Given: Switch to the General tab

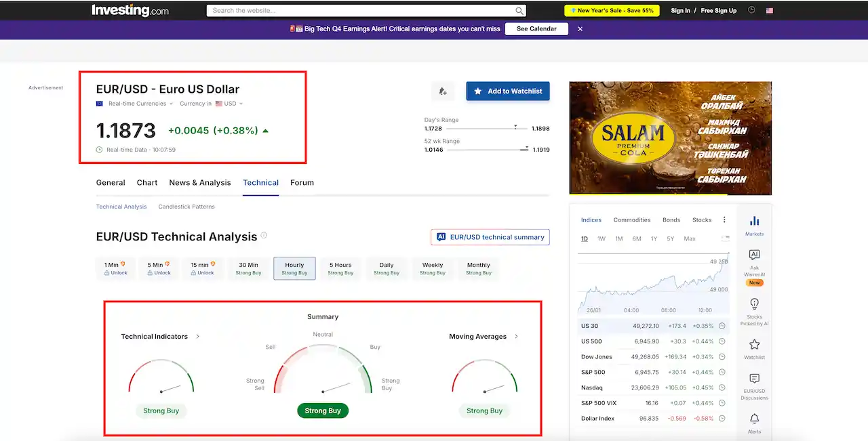Looking at the screenshot, I should [111, 182].
